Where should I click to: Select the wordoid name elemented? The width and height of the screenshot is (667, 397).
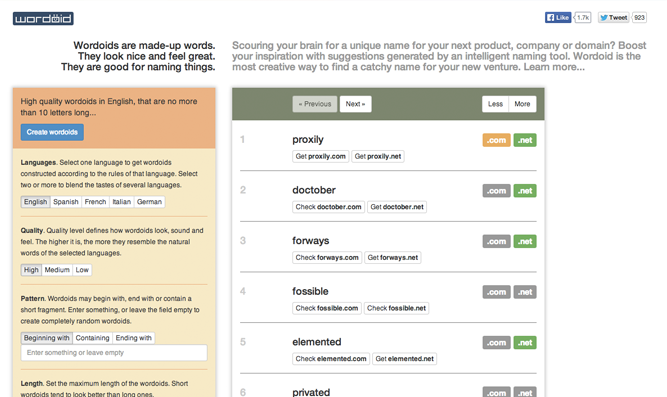click(x=316, y=342)
